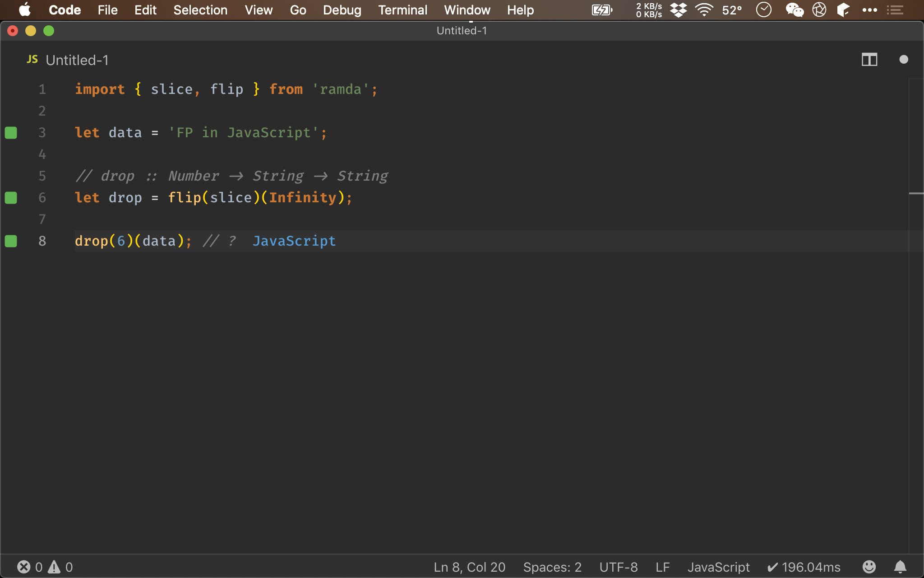Open the Debug menu
Viewport: 924px width, 578px height.
click(x=342, y=10)
